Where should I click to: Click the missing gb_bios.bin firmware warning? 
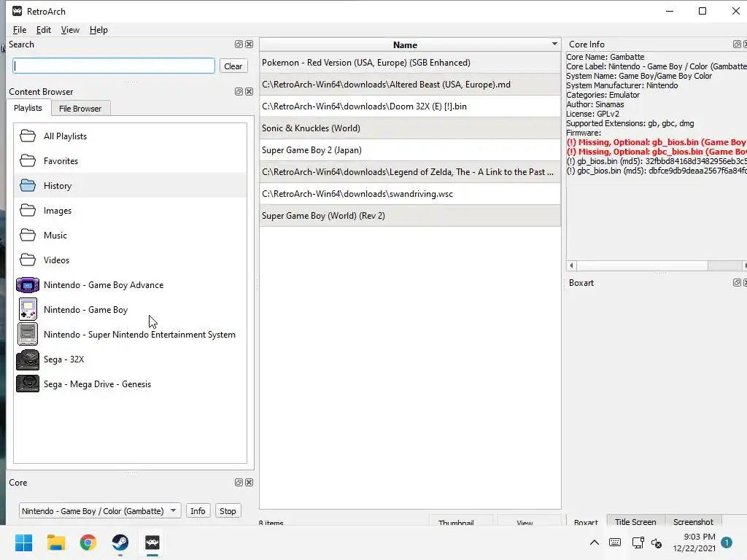[657, 142]
